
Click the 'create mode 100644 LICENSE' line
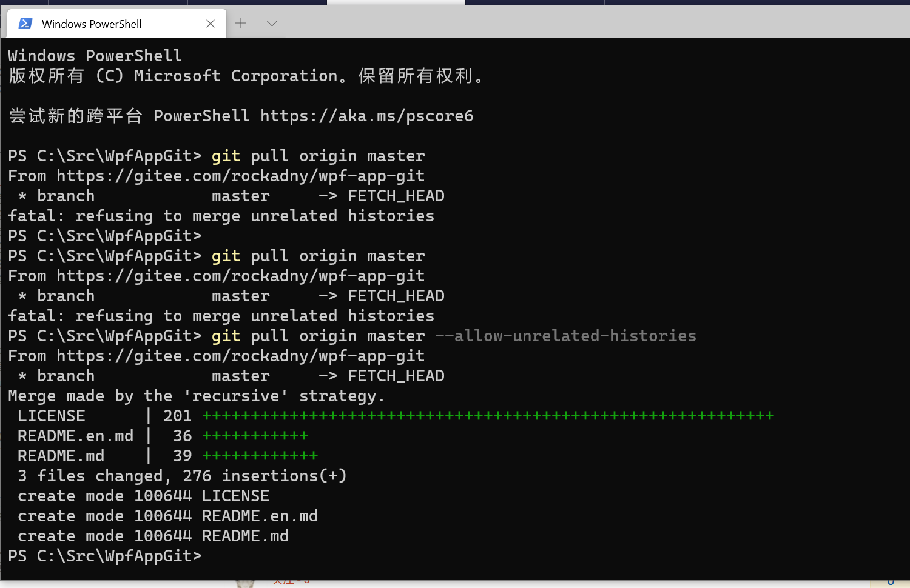[144, 496]
